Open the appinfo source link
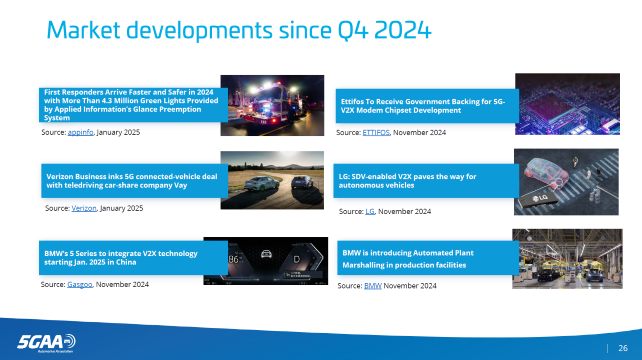Screen dimensions: 642x360 pyautogui.click(x=80, y=132)
